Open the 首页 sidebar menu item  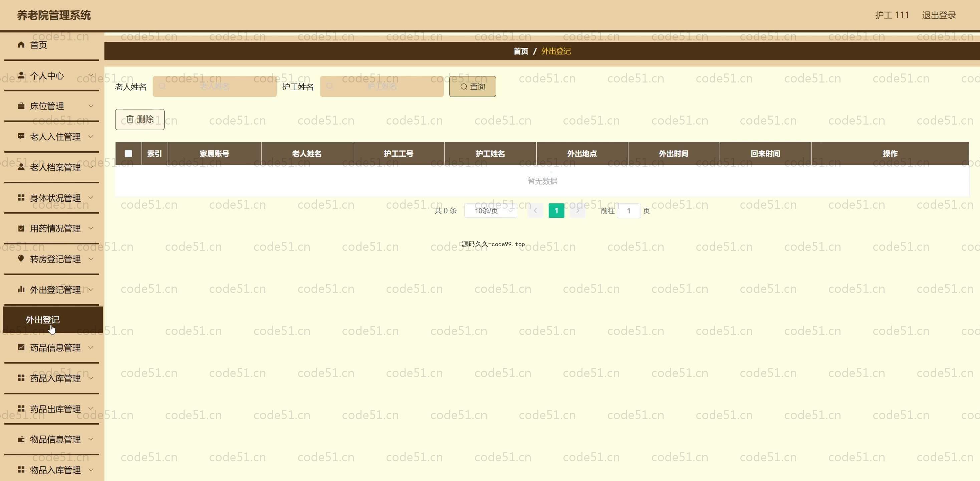tap(51, 45)
